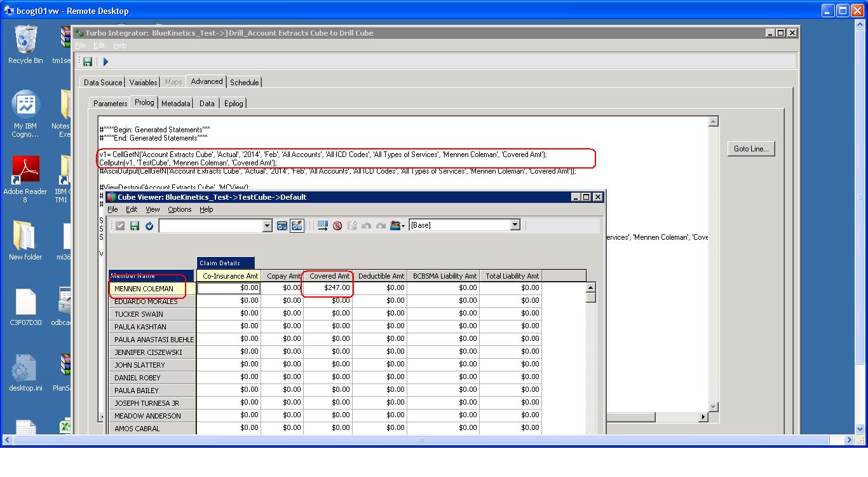Click the Claim Details dimension button

(225, 263)
